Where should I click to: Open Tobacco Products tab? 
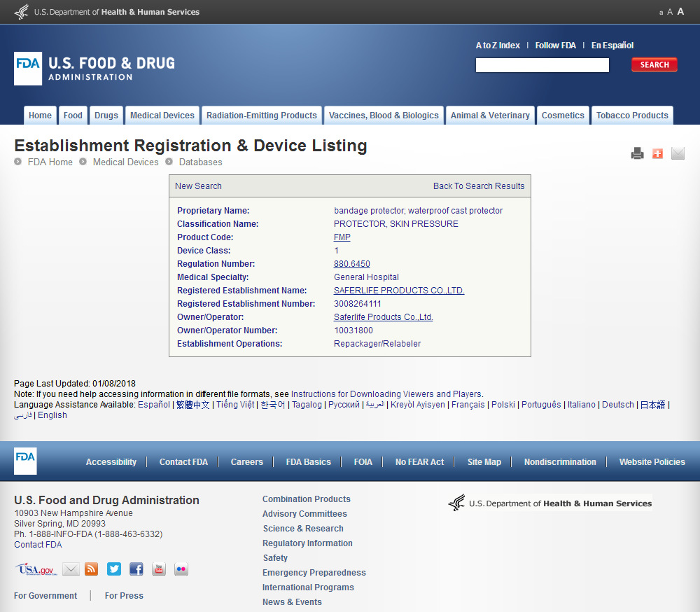tap(632, 116)
